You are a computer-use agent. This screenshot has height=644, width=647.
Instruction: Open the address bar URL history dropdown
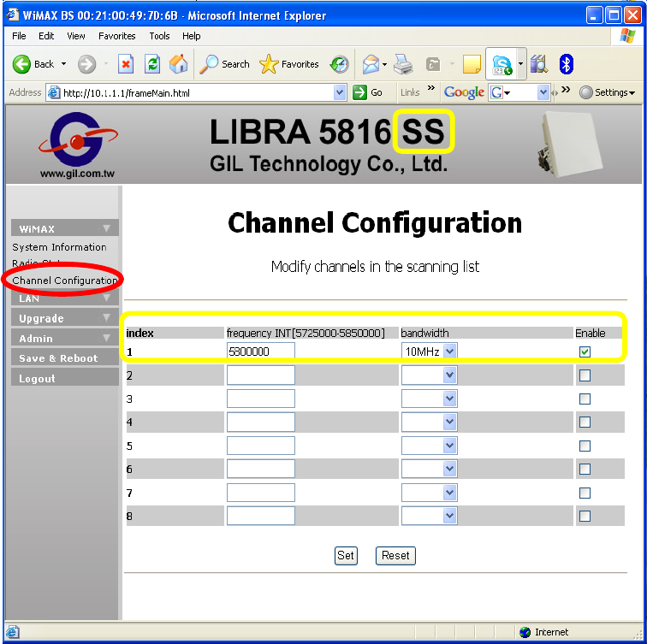coord(340,92)
